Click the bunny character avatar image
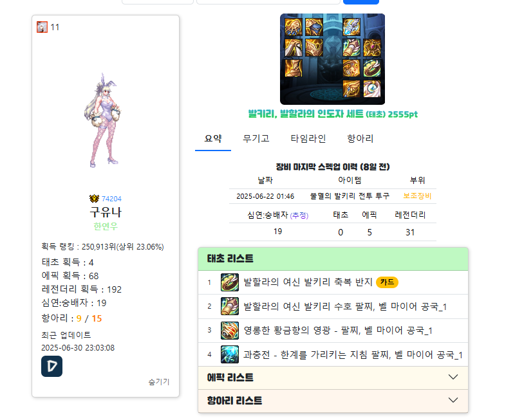Viewport: 524px width, 420px height. click(104, 120)
